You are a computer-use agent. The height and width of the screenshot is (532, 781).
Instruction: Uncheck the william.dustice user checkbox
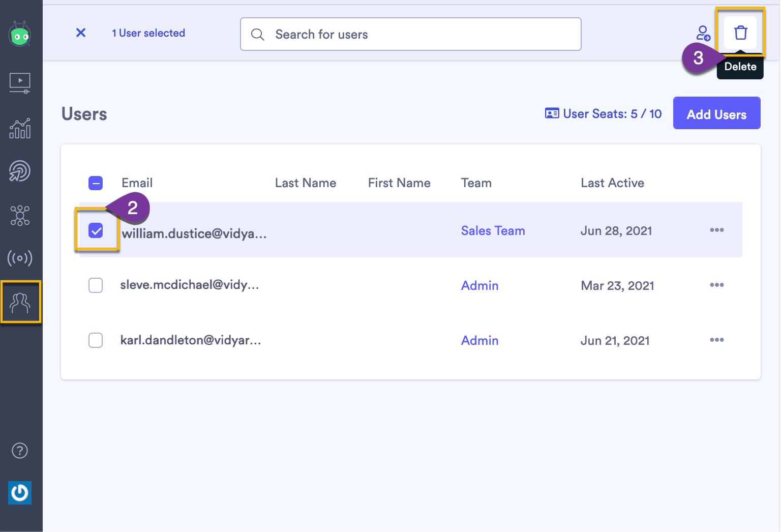click(96, 230)
